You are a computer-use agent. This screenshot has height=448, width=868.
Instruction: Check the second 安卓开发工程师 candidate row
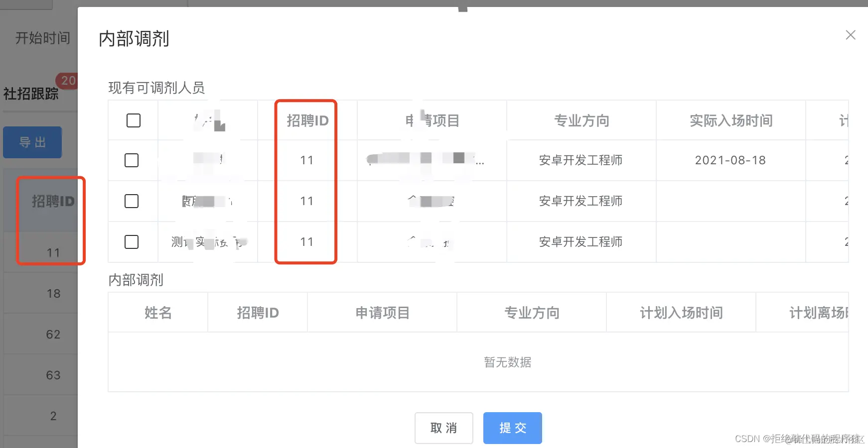point(132,201)
